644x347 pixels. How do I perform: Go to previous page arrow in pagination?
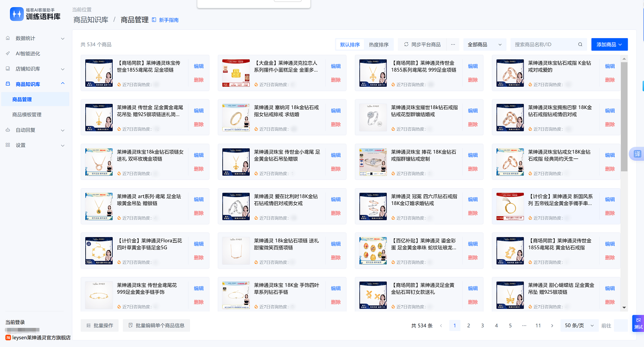tap(441, 326)
